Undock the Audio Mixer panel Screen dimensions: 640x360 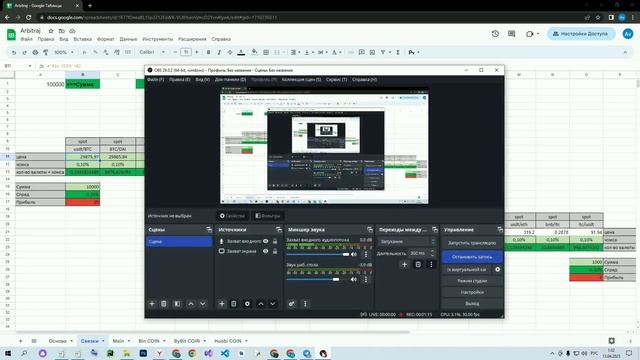point(370,230)
